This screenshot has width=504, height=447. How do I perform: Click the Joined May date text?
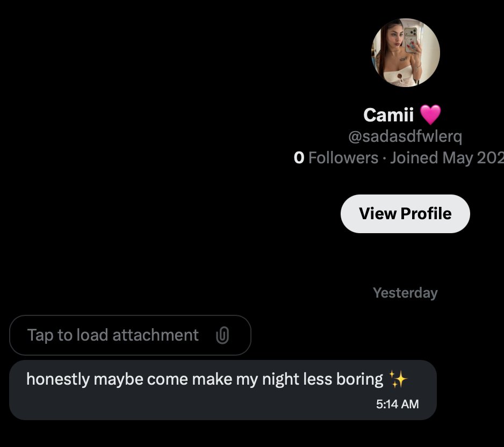(447, 158)
